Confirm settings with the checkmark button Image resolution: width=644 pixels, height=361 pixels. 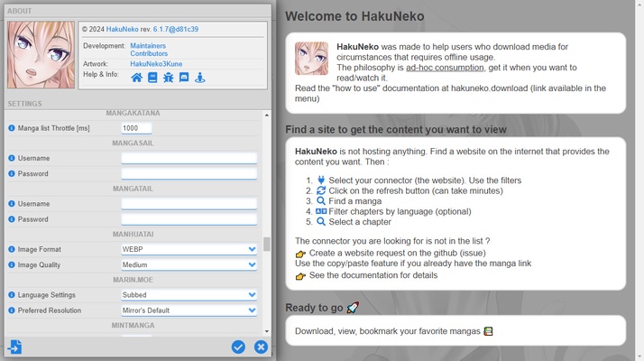point(238,347)
